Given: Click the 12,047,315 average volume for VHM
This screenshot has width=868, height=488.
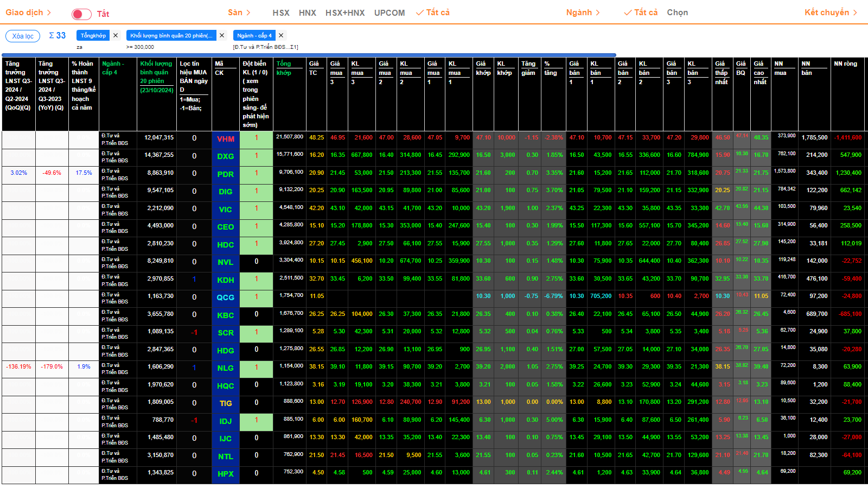Looking at the screenshot, I should 159,138.
